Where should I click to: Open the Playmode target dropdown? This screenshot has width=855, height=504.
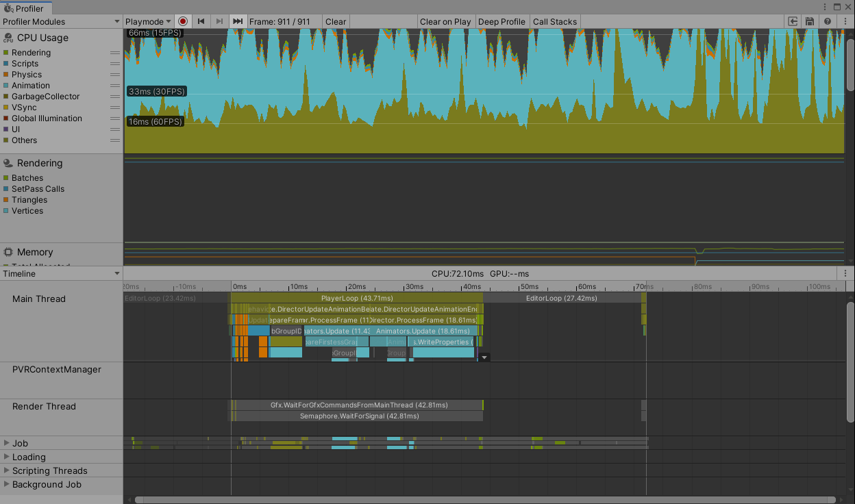(148, 21)
